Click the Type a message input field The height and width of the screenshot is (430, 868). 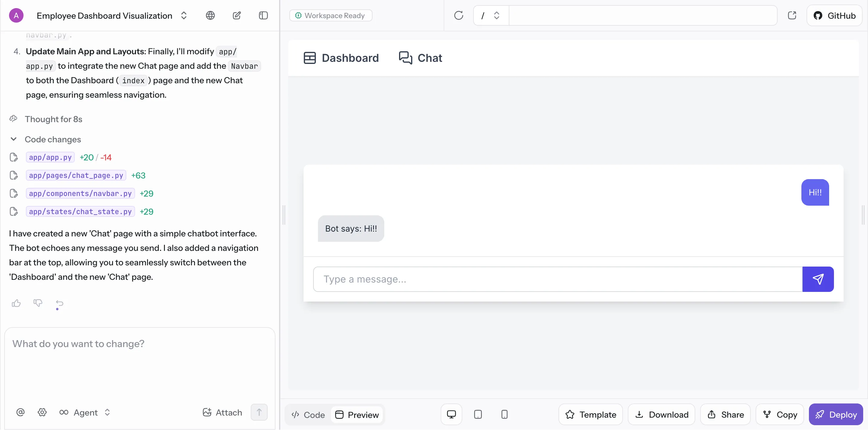(x=557, y=279)
